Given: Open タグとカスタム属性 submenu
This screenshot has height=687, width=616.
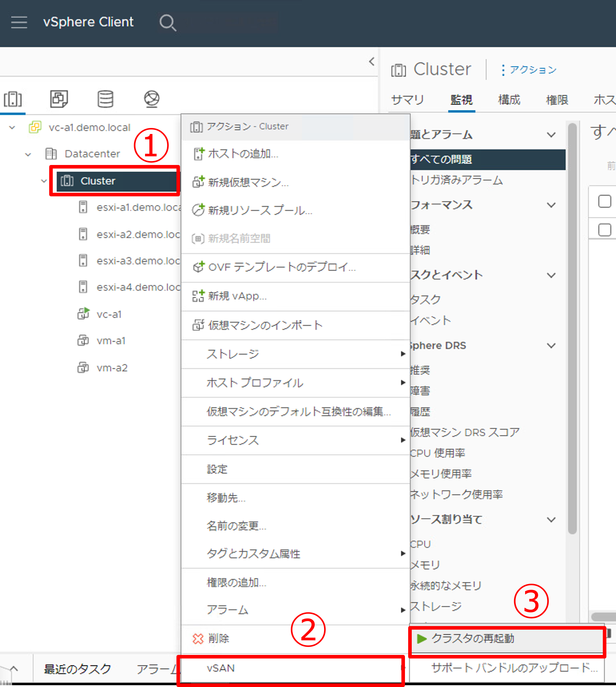Looking at the screenshot, I should tap(296, 553).
